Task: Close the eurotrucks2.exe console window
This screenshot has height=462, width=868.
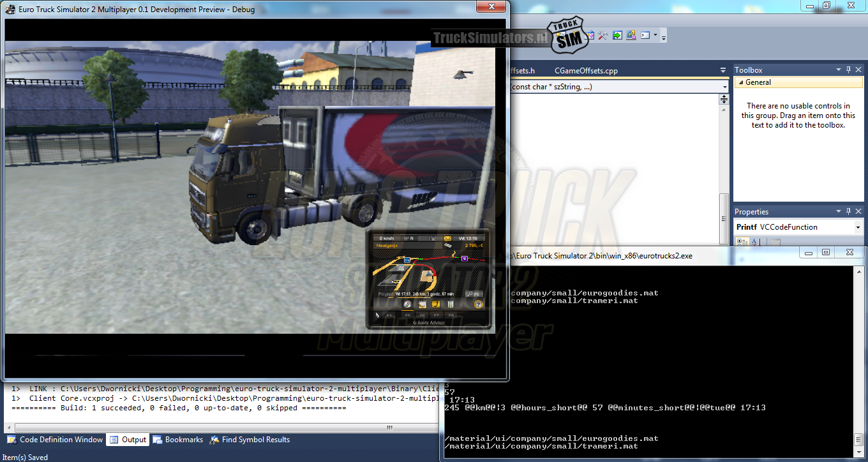Action: coord(849,253)
